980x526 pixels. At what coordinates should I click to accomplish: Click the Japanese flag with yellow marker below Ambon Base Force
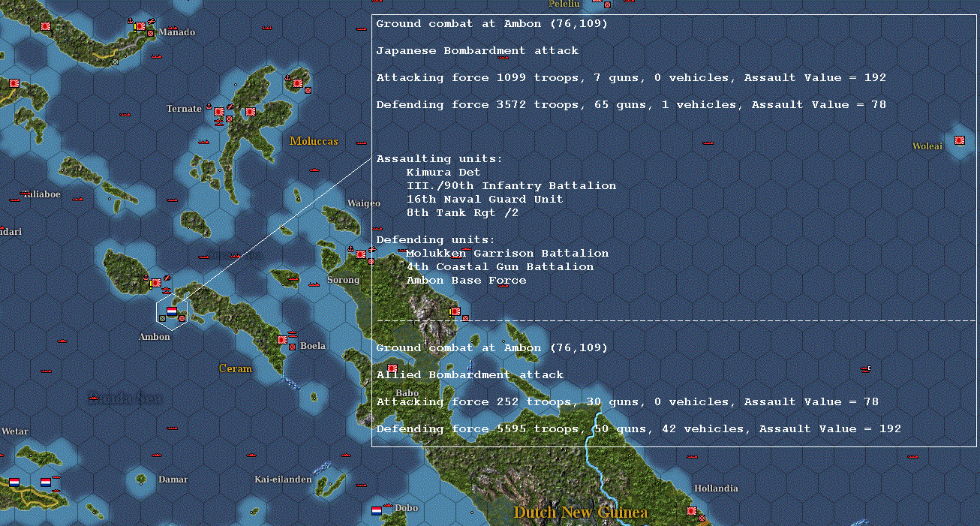click(455, 311)
